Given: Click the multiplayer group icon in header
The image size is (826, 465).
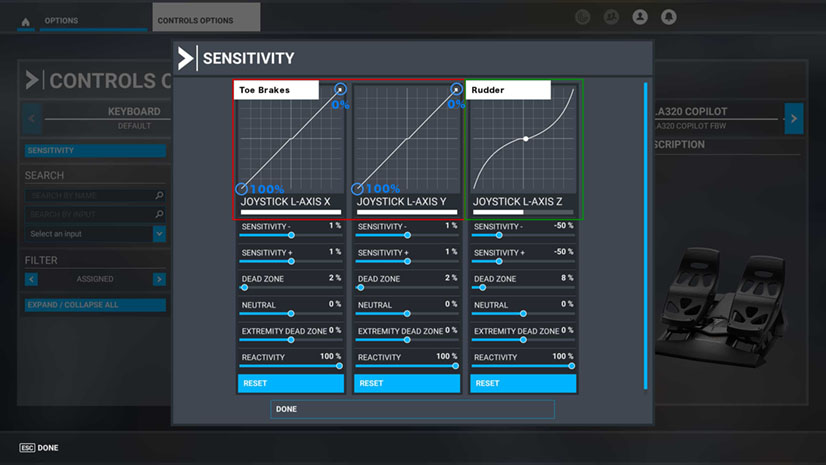Looking at the screenshot, I should pos(611,17).
